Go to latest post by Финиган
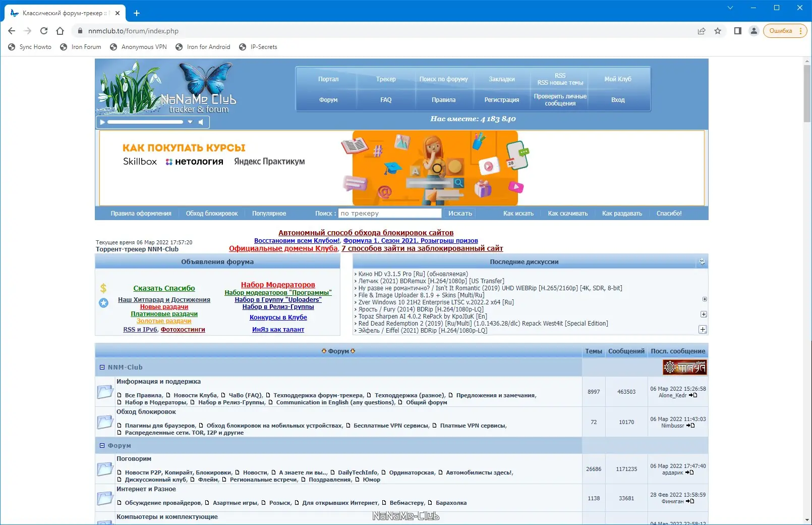 (690, 501)
